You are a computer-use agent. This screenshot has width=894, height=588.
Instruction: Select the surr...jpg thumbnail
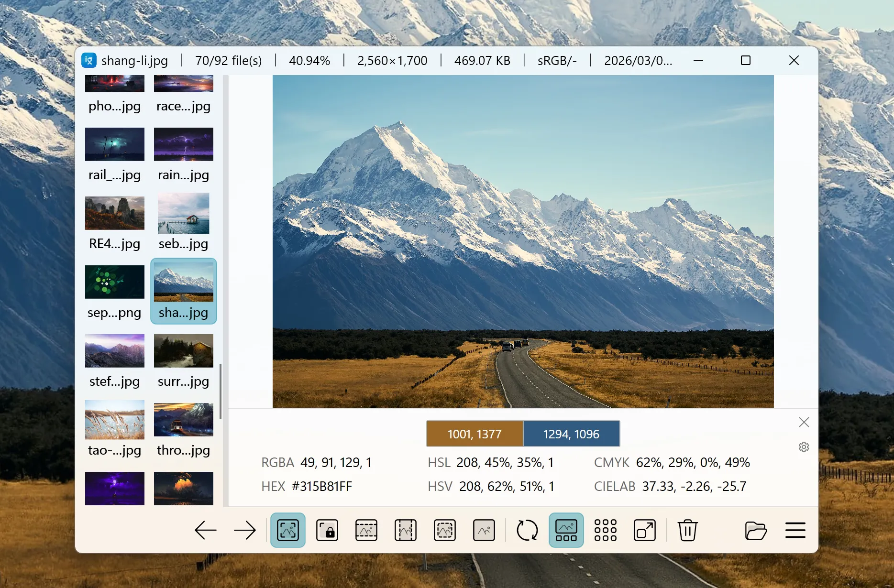click(x=184, y=361)
